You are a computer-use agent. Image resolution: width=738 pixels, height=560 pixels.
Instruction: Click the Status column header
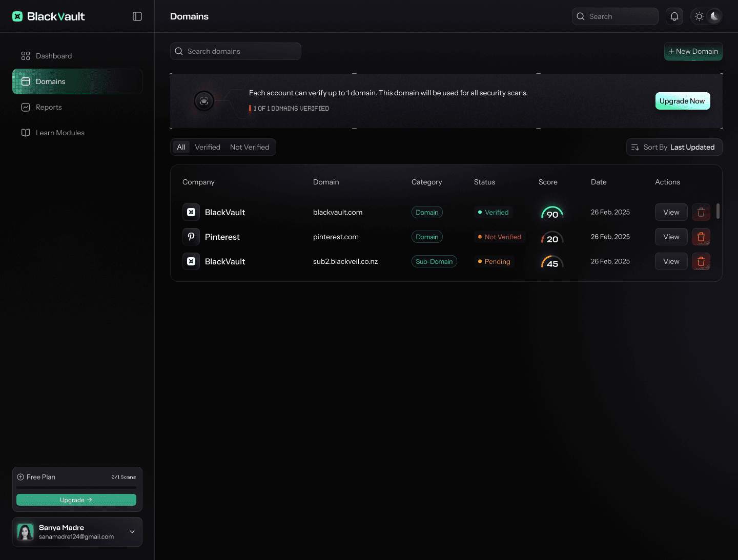click(x=484, y=182)
